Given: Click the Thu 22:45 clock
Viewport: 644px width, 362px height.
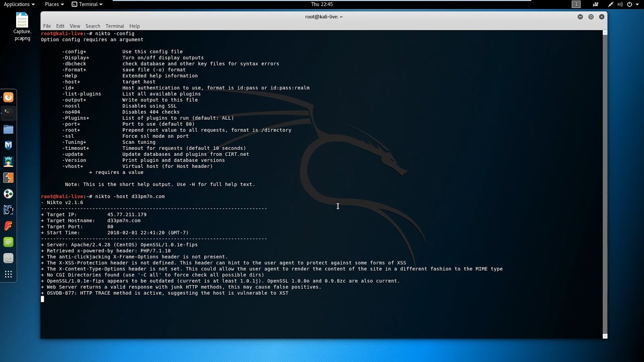Looking at the screenshot, I should coord(322,4).
